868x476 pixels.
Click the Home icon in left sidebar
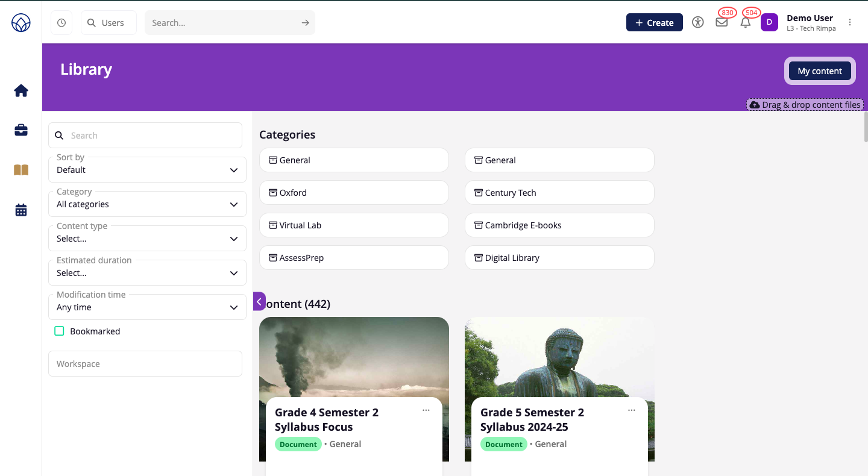coord(21,91)
